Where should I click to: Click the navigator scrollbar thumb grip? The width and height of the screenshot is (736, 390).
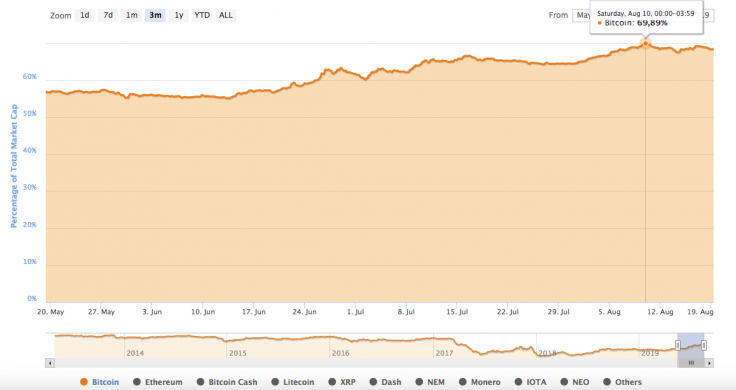(691, 363)
